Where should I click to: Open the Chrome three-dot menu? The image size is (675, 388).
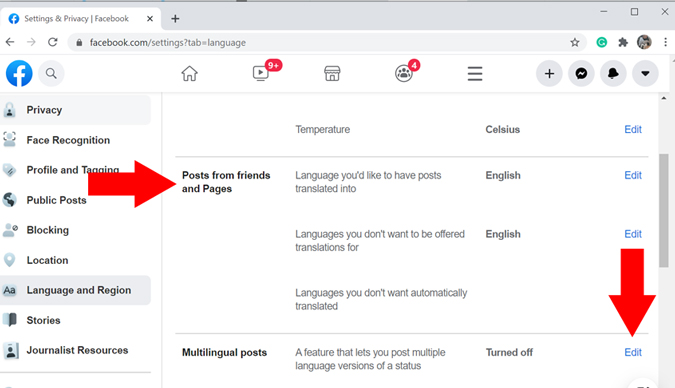[666, 42]
